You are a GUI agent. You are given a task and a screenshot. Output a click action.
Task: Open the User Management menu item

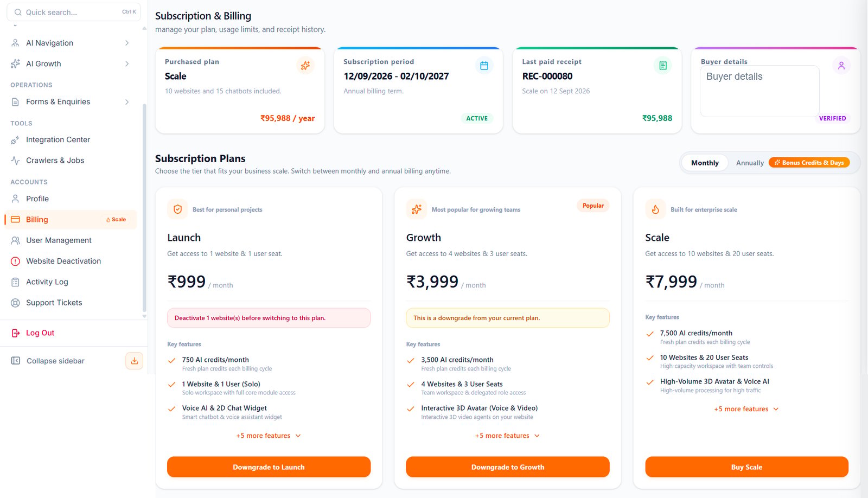click(71, 240)
